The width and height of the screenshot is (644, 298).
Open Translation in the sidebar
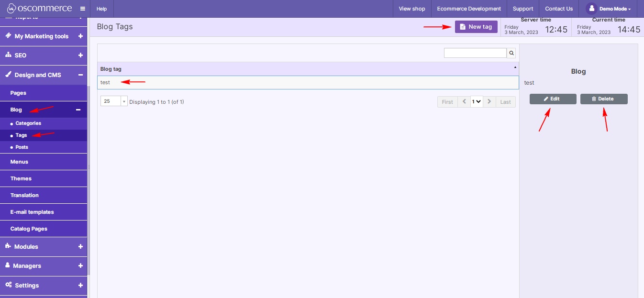tap(44, 195)
